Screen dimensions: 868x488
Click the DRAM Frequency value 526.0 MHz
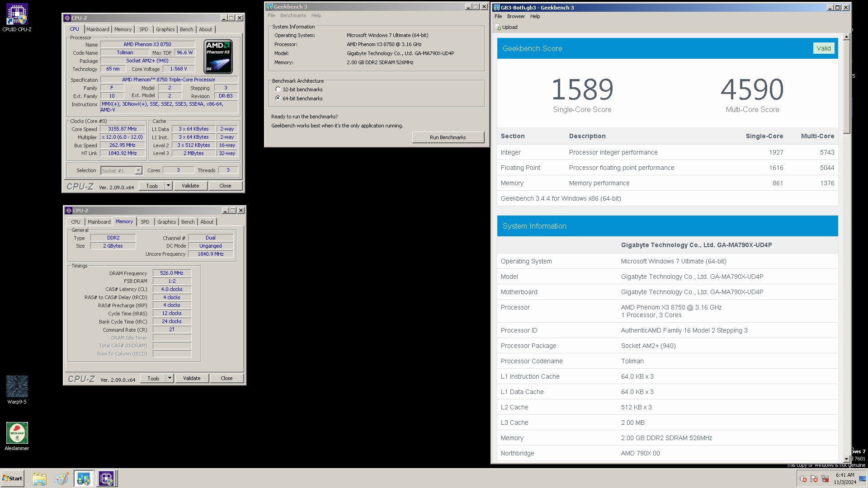(x=172, y=273)
